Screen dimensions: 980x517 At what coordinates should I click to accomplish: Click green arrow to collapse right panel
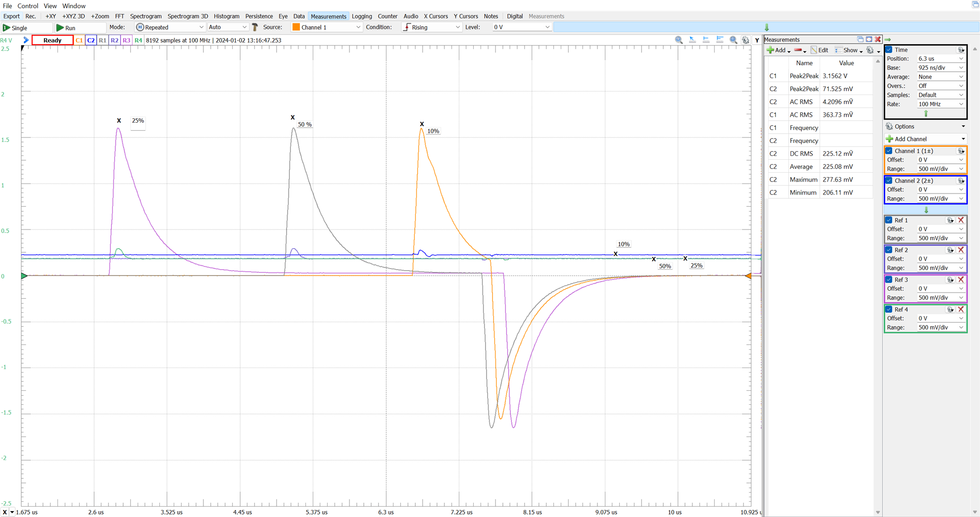[888, 40]
